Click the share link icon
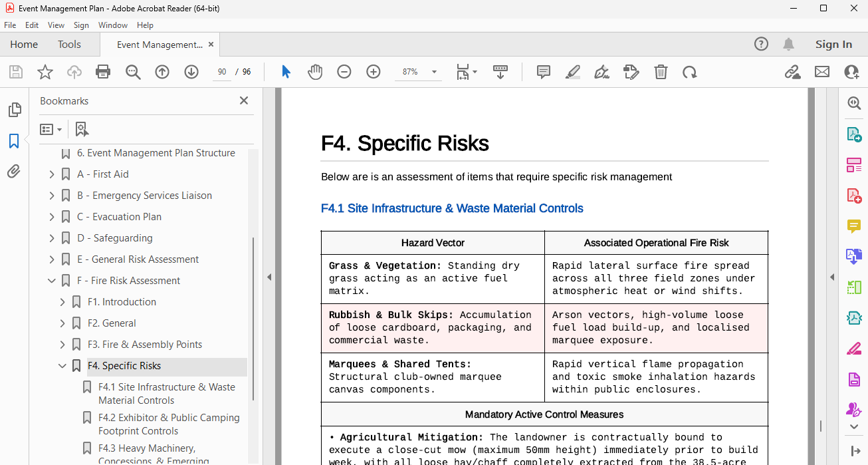The image size is (868, 465). [792, 72]
